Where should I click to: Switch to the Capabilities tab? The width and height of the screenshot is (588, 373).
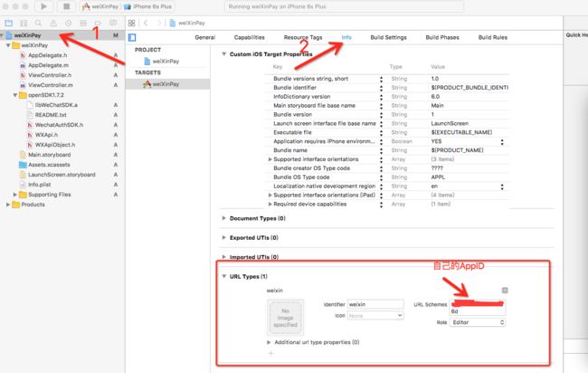(x=249, y=37)
